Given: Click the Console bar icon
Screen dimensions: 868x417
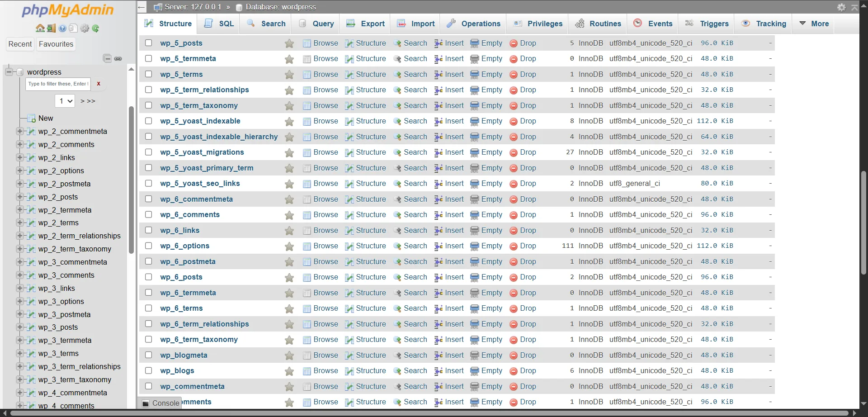Looking at the screenshot, I should (x=146, y=403).
